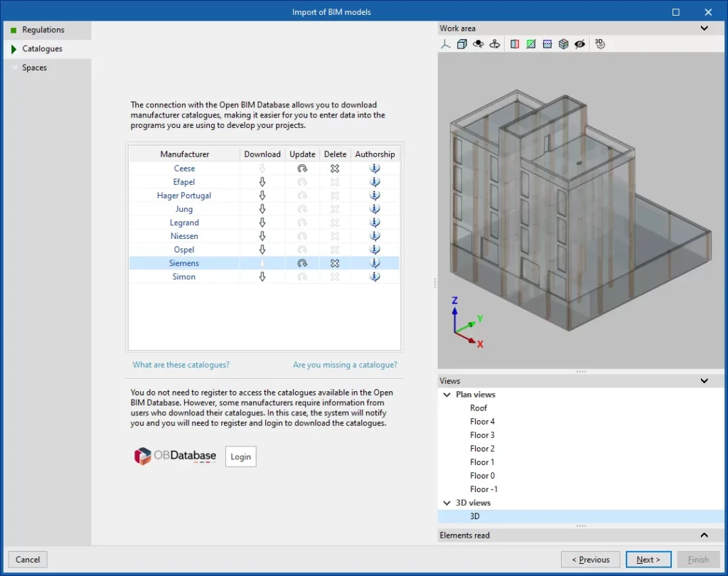Toggle the purple horizontal section plane icon
Image resolution: width=728 pixels, height=576 pixels.
pos(547,44)
